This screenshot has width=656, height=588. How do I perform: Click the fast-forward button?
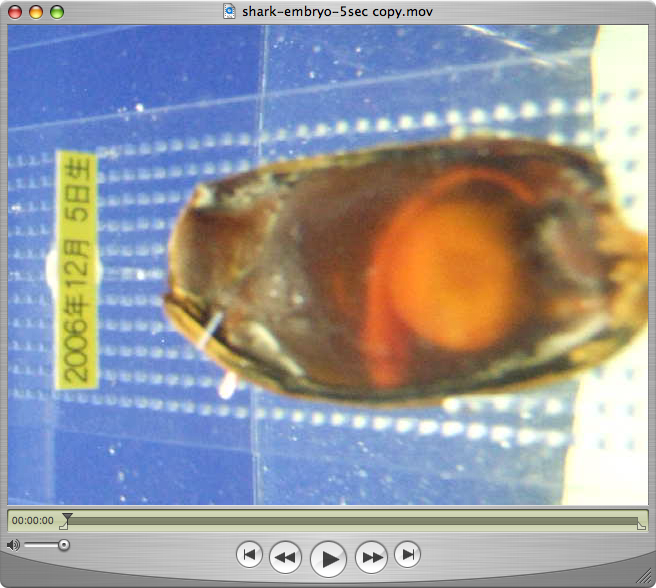tap(371, 557)
